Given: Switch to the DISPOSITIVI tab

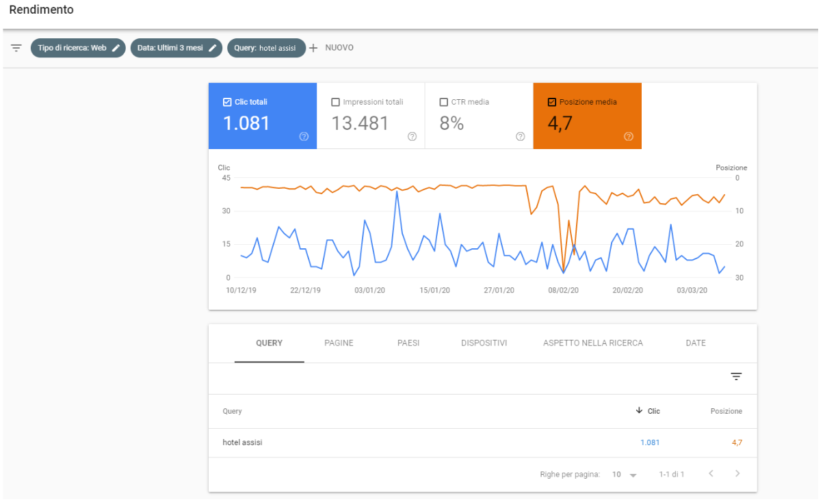Looking at the screenshot, I should (484, 343).
